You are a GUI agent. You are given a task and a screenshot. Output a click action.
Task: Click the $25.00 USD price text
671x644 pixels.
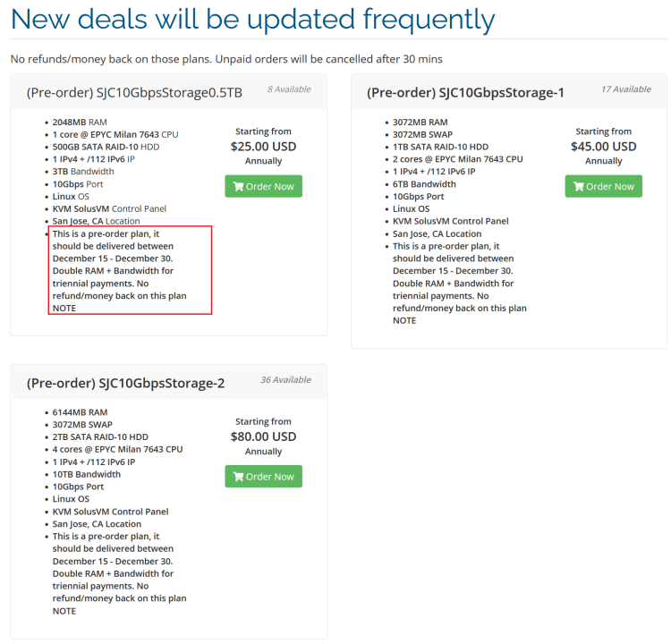point(263,147)
